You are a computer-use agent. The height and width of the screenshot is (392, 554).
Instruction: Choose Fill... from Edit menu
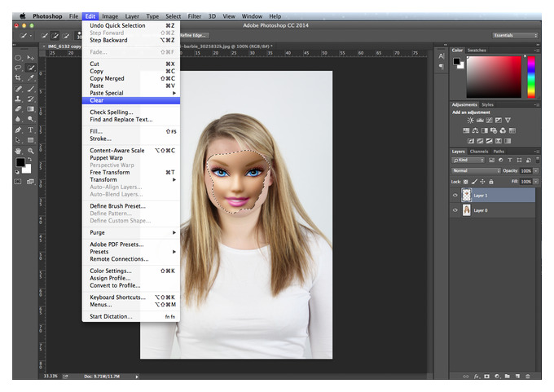130,131
